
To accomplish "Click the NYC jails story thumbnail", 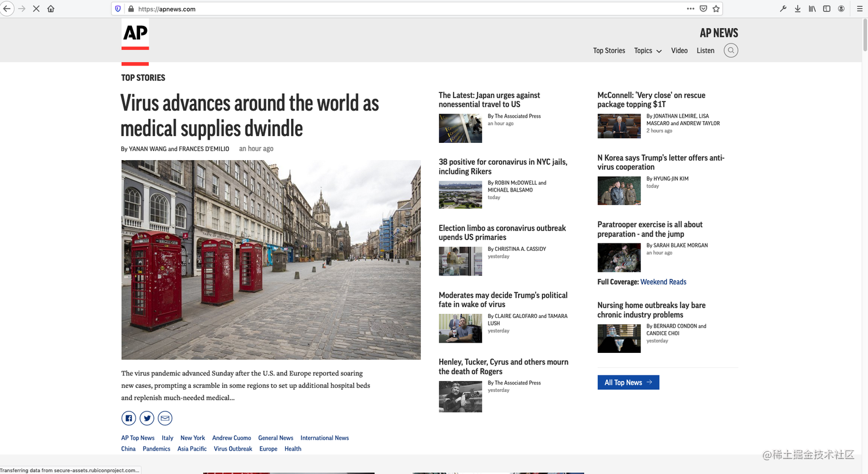I will coord(460,195).
